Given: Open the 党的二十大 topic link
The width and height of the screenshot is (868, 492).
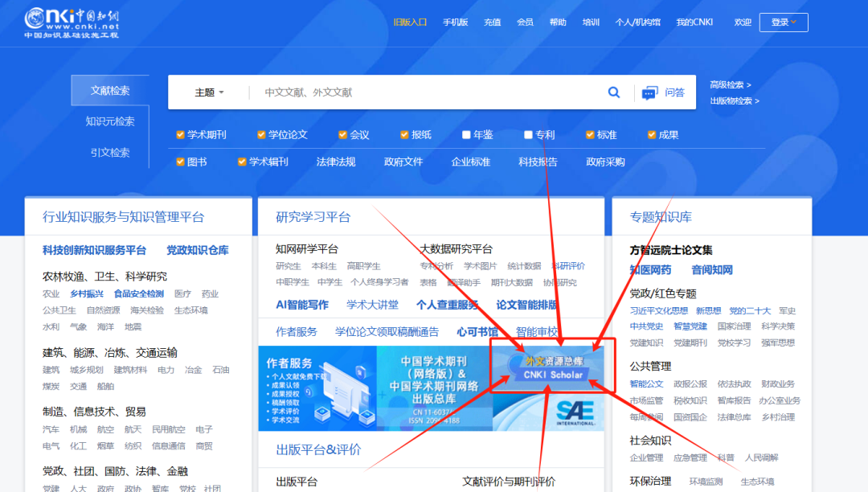Looking at the screenshot, I should click(750, 310).
